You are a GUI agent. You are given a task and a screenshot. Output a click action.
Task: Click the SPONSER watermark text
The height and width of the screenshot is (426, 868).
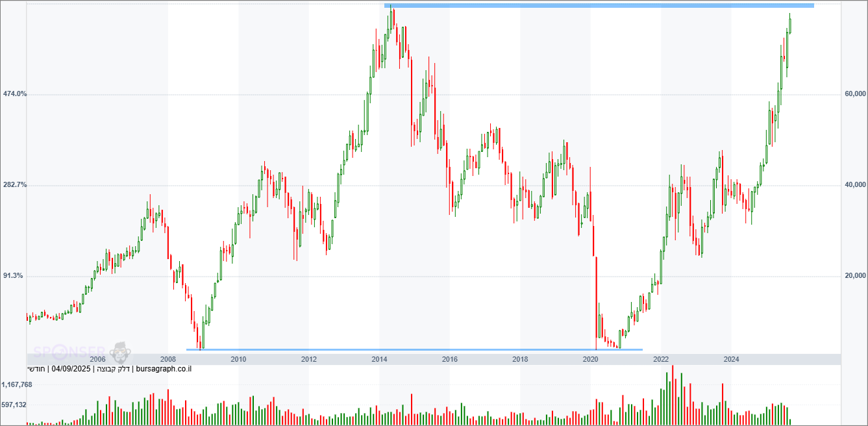[x=69, y=353]
